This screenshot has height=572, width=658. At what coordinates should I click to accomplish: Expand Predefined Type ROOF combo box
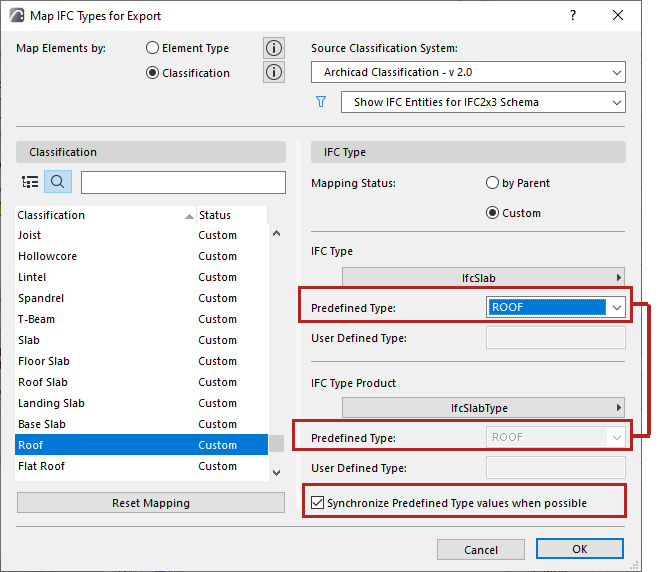[617, 308]
